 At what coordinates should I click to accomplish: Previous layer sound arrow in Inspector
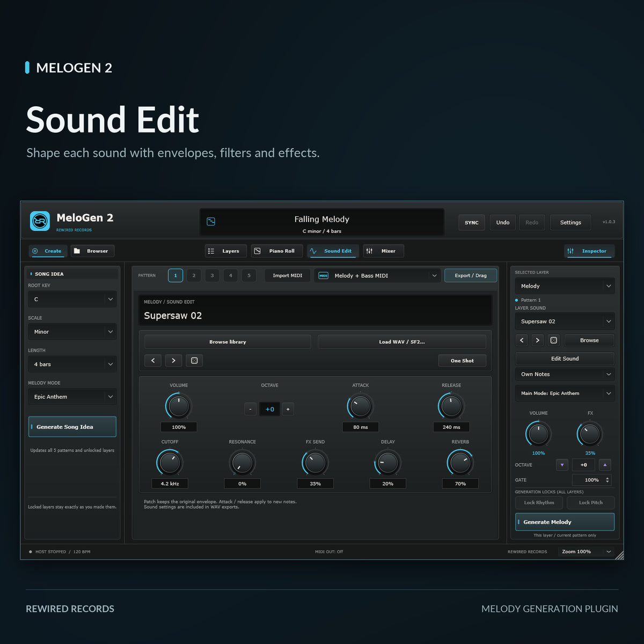522,340
